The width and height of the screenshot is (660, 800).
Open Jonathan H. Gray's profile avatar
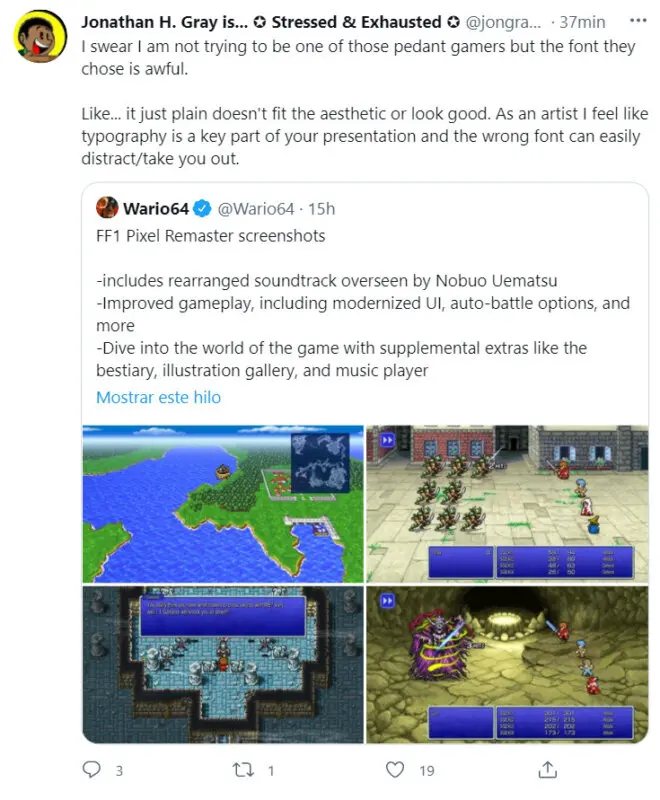click(x=40, y=36)
